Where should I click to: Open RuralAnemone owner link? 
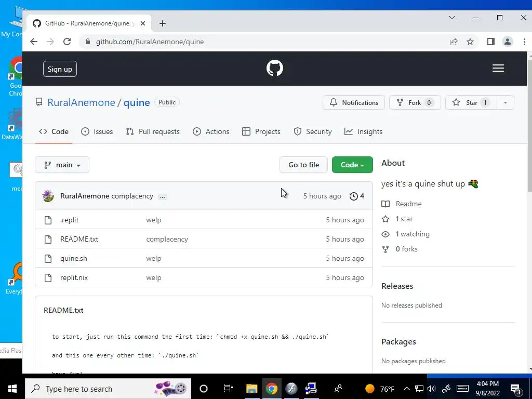(81, 102)
